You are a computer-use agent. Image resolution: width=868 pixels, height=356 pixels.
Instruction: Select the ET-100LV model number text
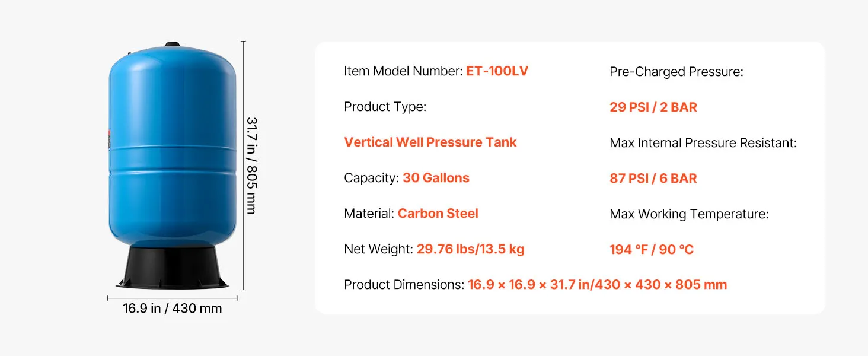click(x=497, y=71)
